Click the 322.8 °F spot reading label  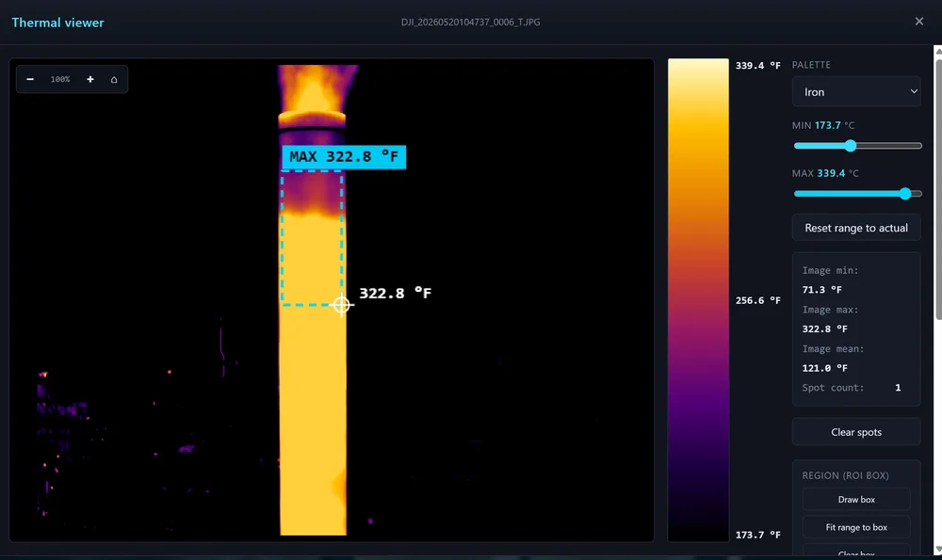pyautogui.click(x=395, y=293)
